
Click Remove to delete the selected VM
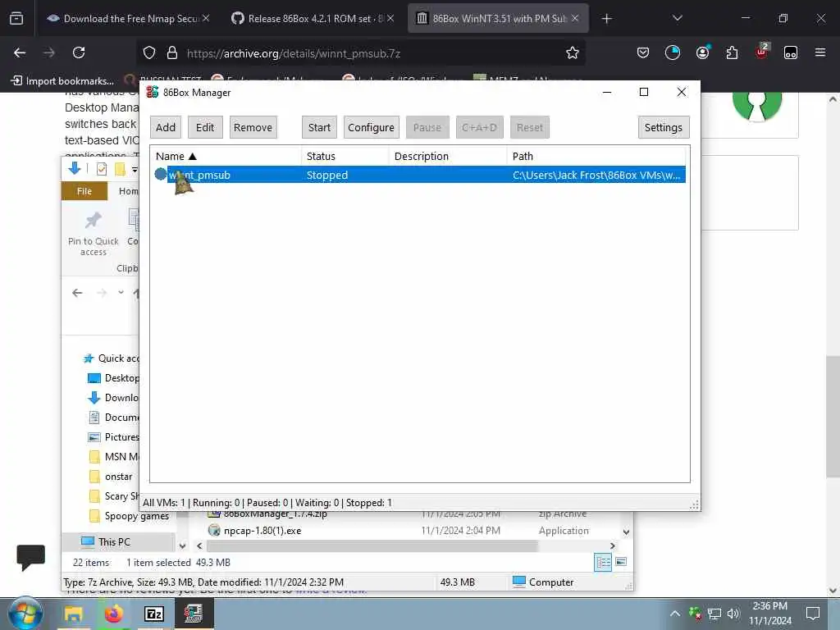pyautogui.click(x=253, y=127)
